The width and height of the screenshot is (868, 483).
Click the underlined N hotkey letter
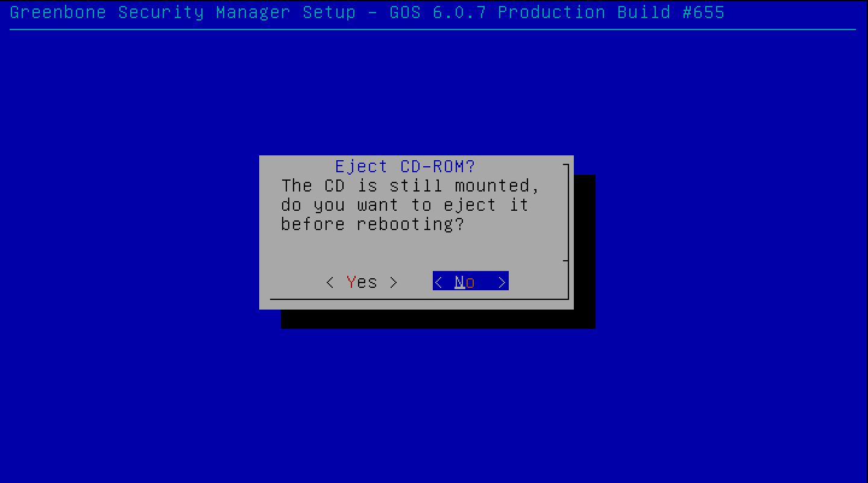[460, 282]
